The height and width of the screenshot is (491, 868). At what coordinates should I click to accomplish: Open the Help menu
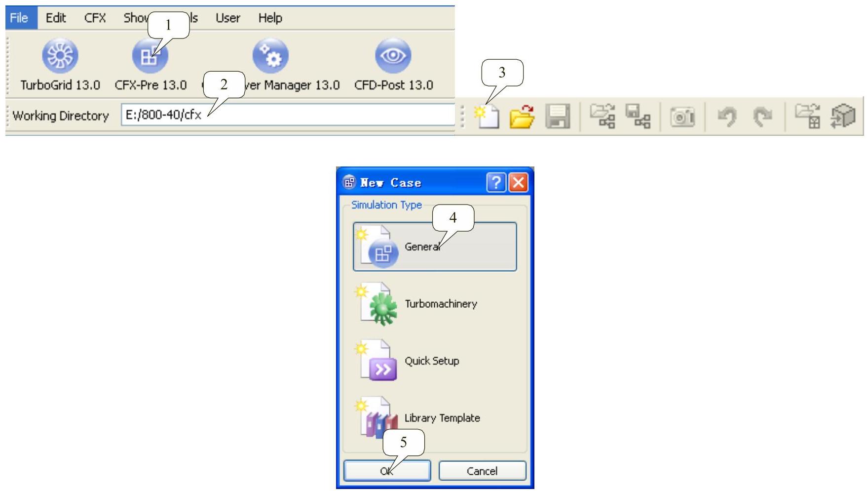point(270,18)
